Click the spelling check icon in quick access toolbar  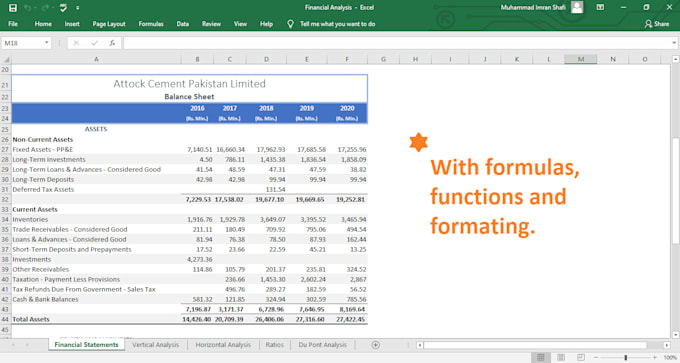tap(63, 8)
